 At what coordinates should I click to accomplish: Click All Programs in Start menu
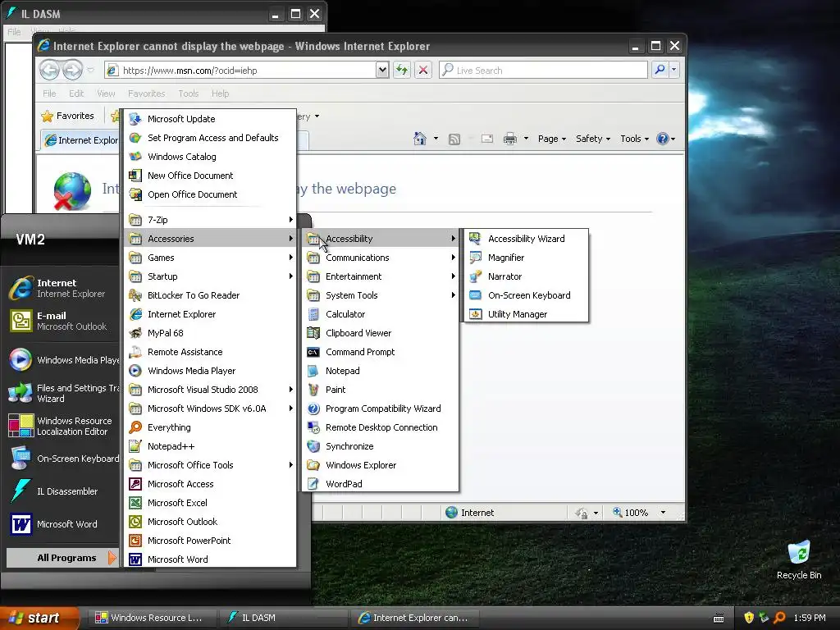(62, 558)
